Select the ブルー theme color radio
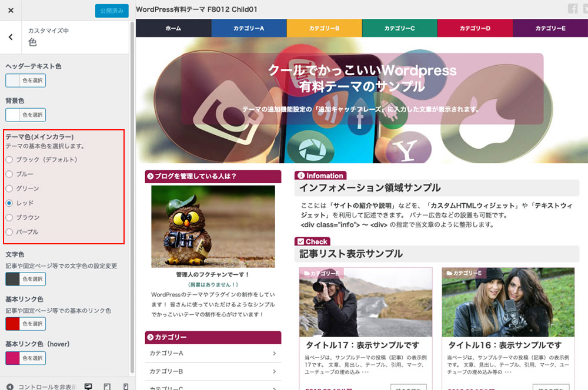The height and width of the screenshot is (390, 588). point(9,174)
